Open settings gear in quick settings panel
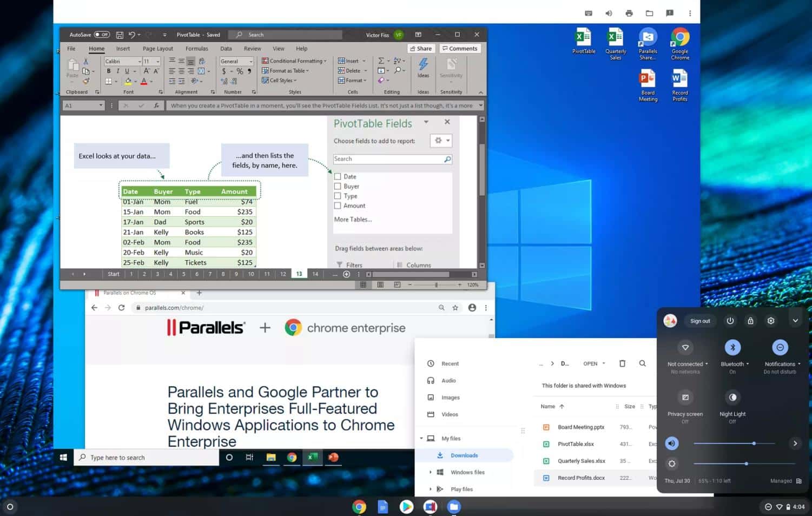Image resolution: width=812 pixels, height=516 pixels. tap(771, 321)
